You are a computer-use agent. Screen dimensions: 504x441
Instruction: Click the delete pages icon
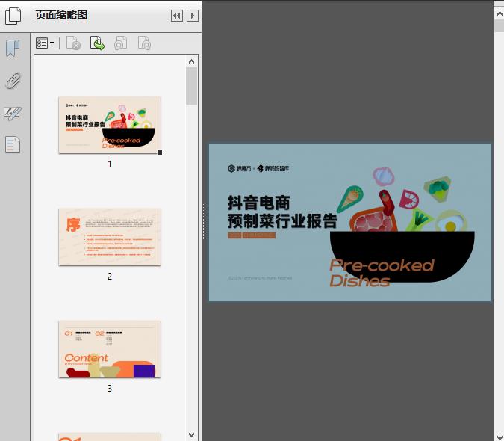pyautogui.click(x=73, y=43)
